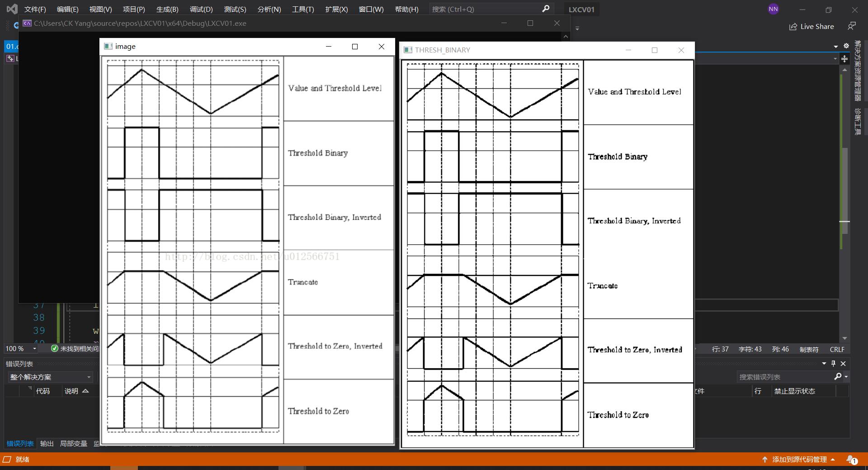Switch to the 错误列表 bottom tab
Viewport: 868px width, 470px height.
(x=20, y=444)
